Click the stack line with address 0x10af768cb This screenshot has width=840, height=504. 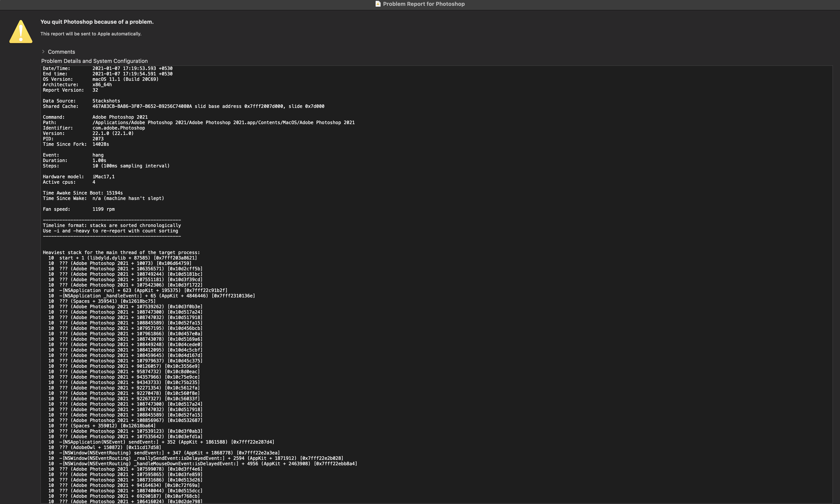pos(124,496)
